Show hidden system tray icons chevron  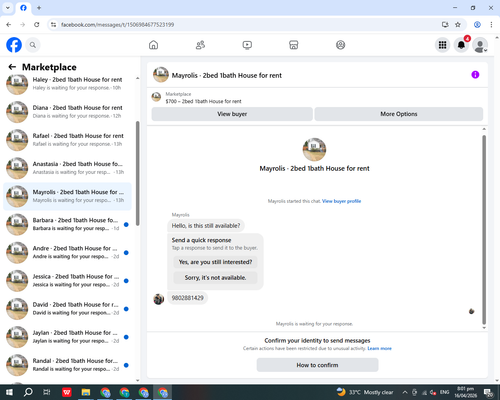point(405,392)
